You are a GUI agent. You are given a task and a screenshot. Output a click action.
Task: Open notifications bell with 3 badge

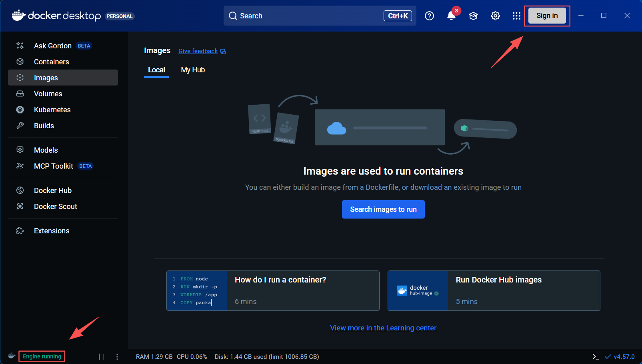pyautogui.click(x=451, y=16)
